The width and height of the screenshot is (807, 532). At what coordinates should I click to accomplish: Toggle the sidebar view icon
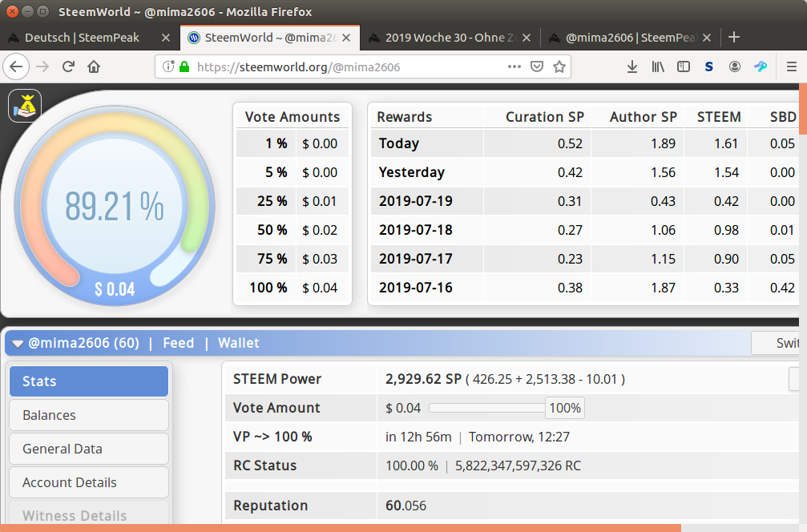click(684, 67)
